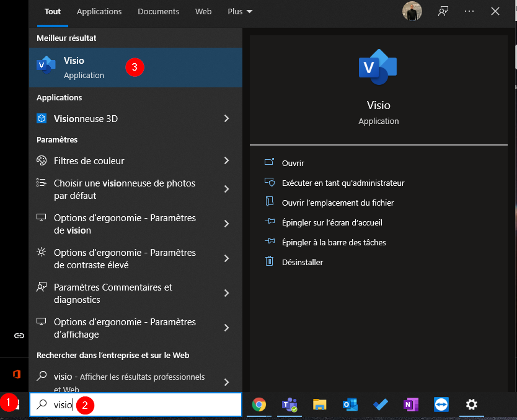517x420 pixels.
Task: Click the high contrast sun icon
Action: (42, 252)
